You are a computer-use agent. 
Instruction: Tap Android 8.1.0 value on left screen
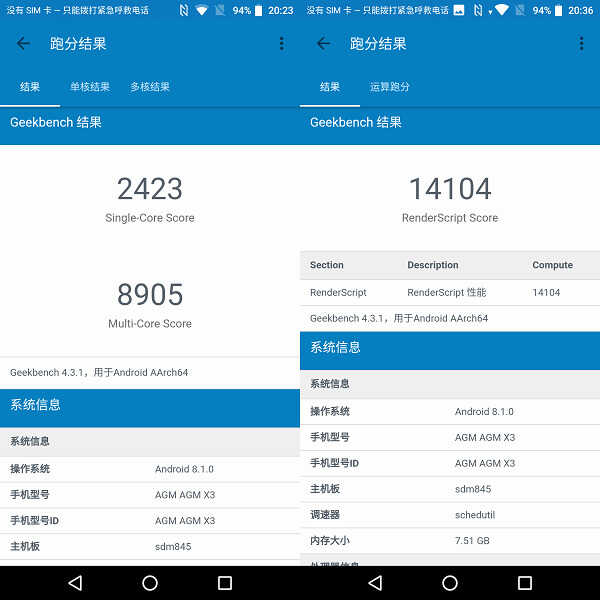[184, 469]
